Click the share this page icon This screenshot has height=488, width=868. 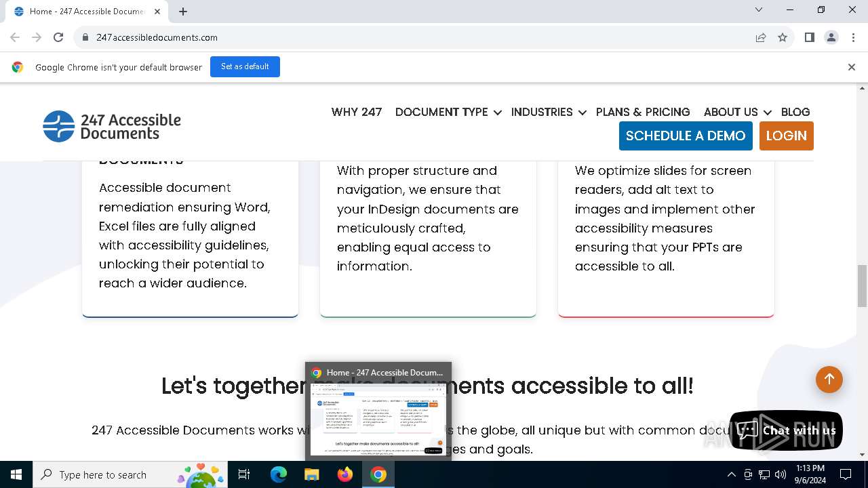coord(761,37)
